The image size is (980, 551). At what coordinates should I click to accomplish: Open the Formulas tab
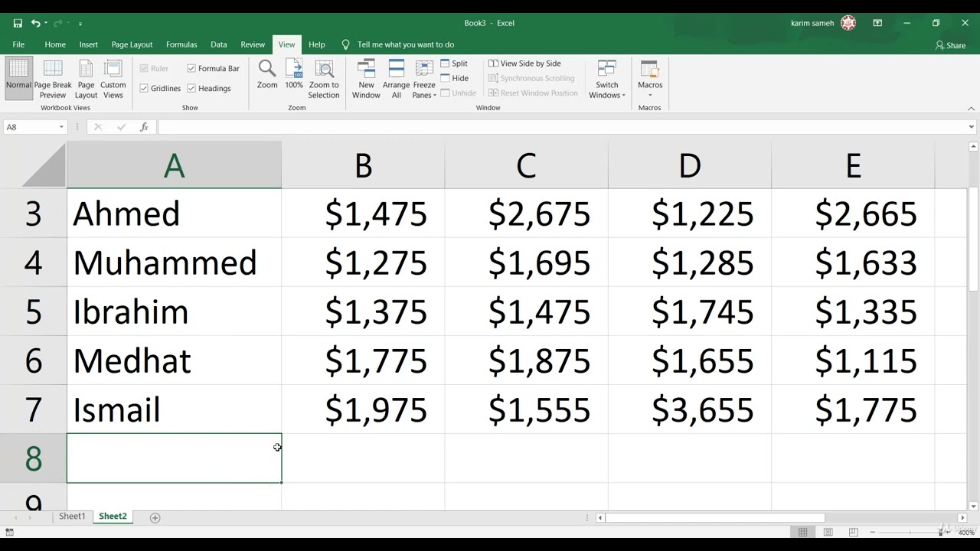coord(181,44)
